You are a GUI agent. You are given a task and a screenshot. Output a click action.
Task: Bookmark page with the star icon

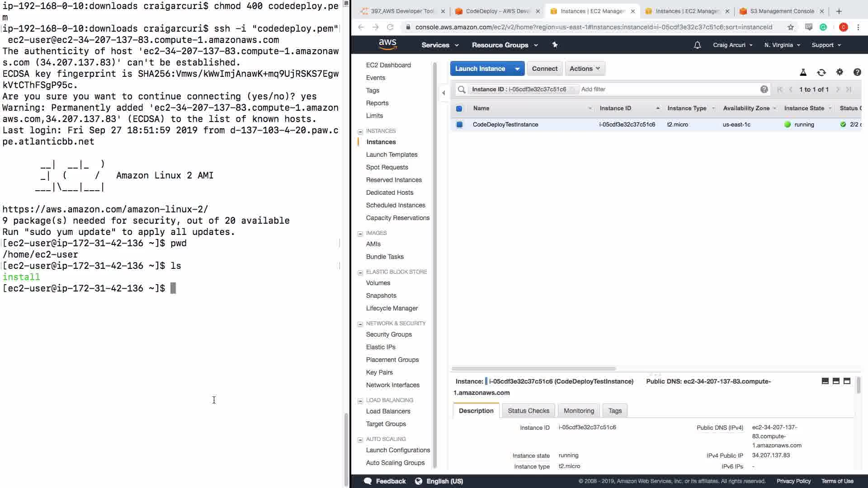(x=791, y=27)
